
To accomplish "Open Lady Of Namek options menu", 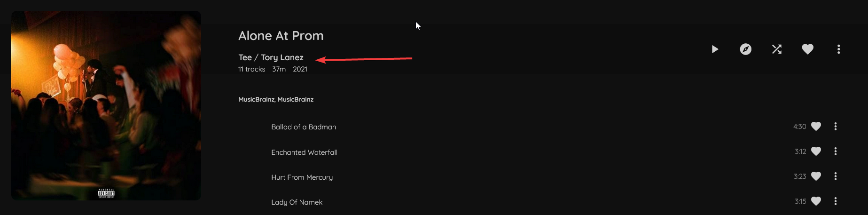I will pyautogui.click(x=836, y=201).
